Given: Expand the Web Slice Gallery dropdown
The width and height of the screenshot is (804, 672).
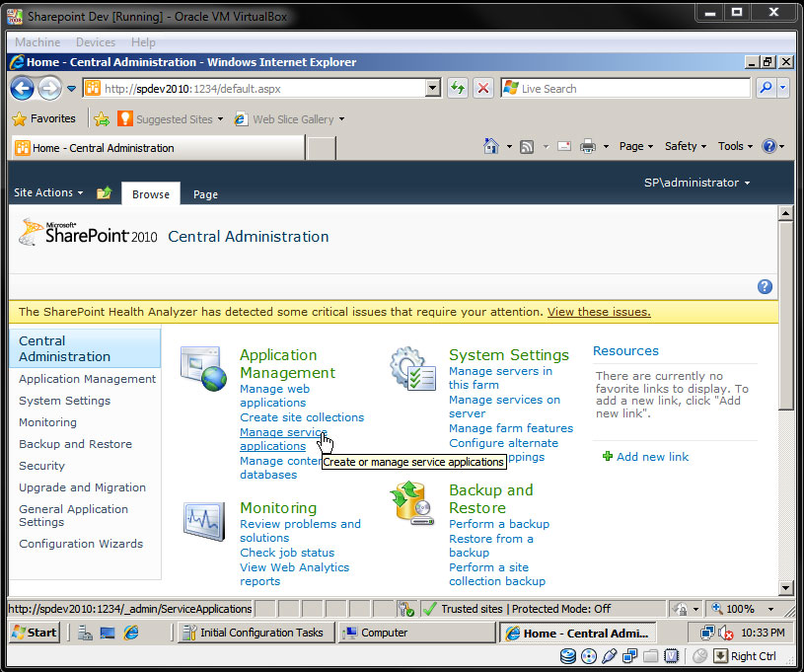Looking at the screenshot, I should click(x=341, y=119).
